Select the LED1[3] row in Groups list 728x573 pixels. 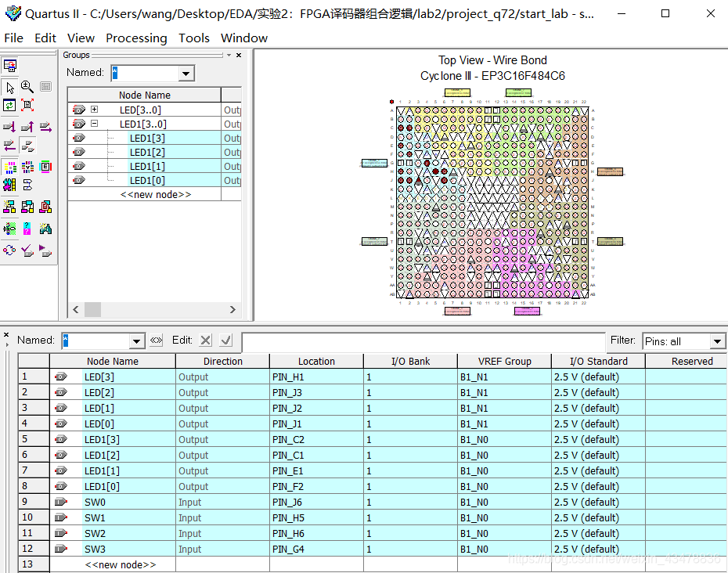154,138
